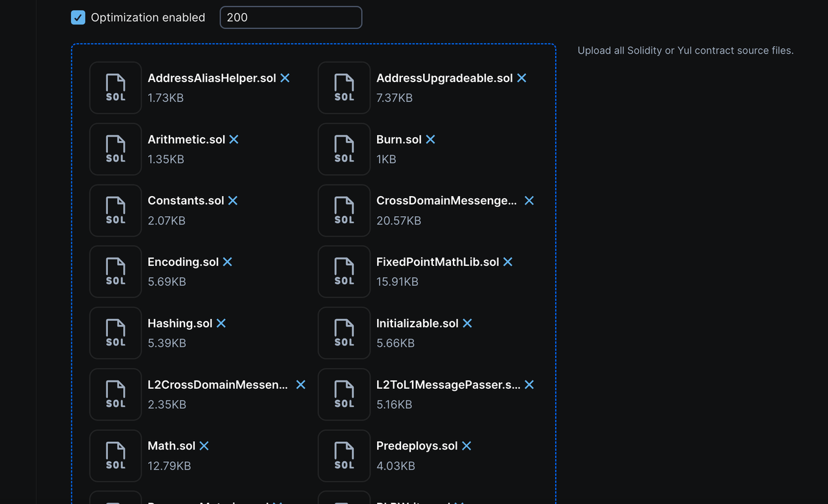
Task: Remove FixedPointMathLib.sol file
Action: pyautogui.click(x=508, y=262)
